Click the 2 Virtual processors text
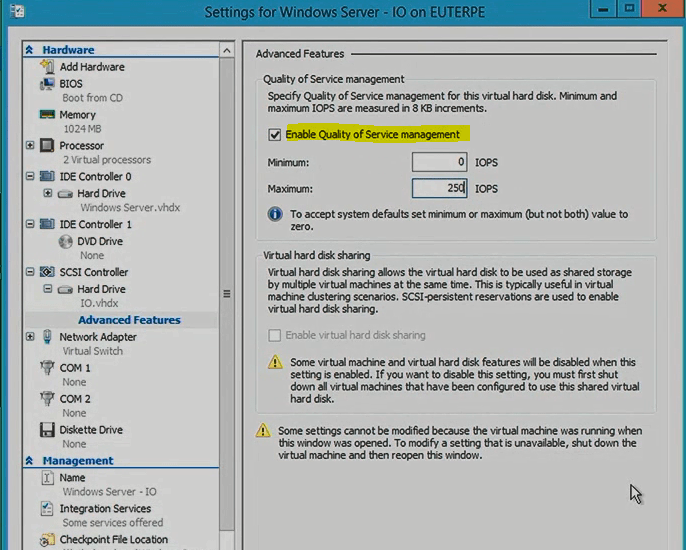This screenshot has width=686, height=550. click(x=107, y=160)
